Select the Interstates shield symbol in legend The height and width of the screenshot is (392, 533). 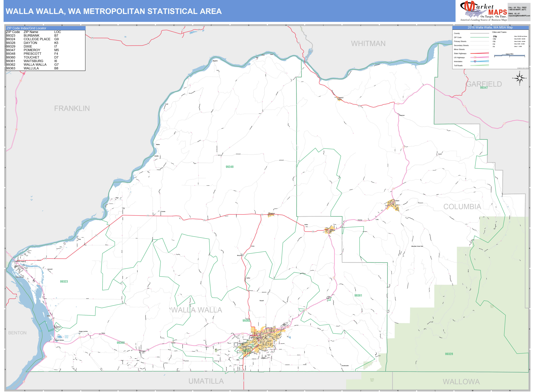475,61
